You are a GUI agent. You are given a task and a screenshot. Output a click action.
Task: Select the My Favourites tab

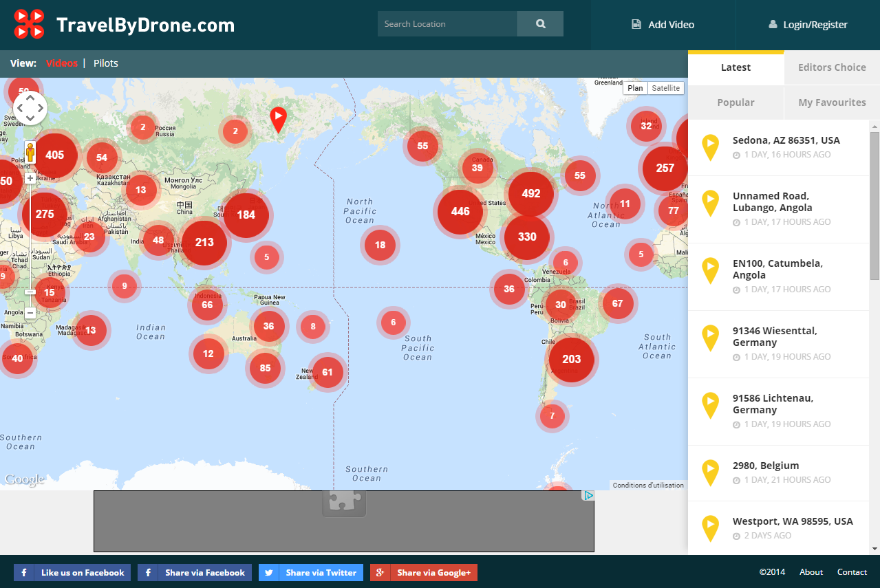tap(832, 102)
